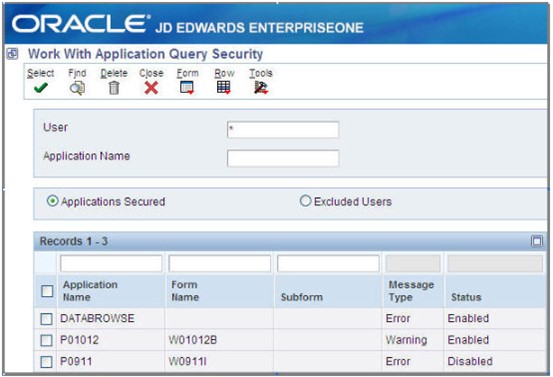The image size is (553, 377).
Task: Open the Form exit icon
Action: click(x=187, y=87)
